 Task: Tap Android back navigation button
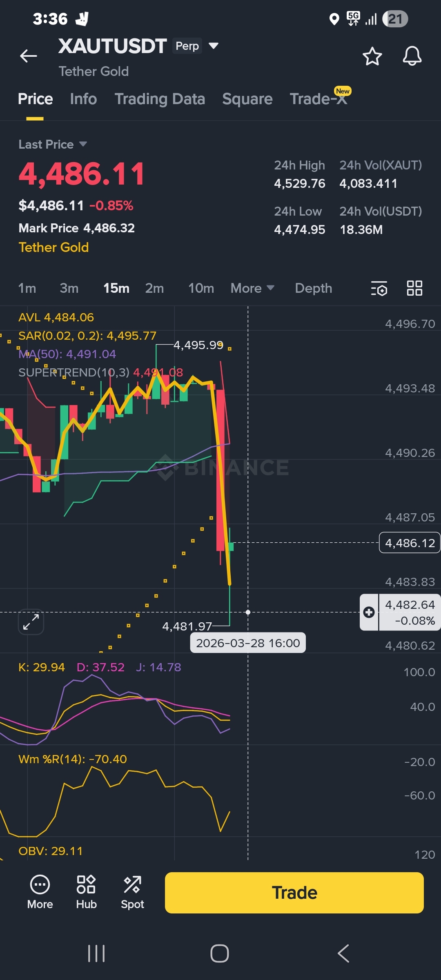[343, 953]
